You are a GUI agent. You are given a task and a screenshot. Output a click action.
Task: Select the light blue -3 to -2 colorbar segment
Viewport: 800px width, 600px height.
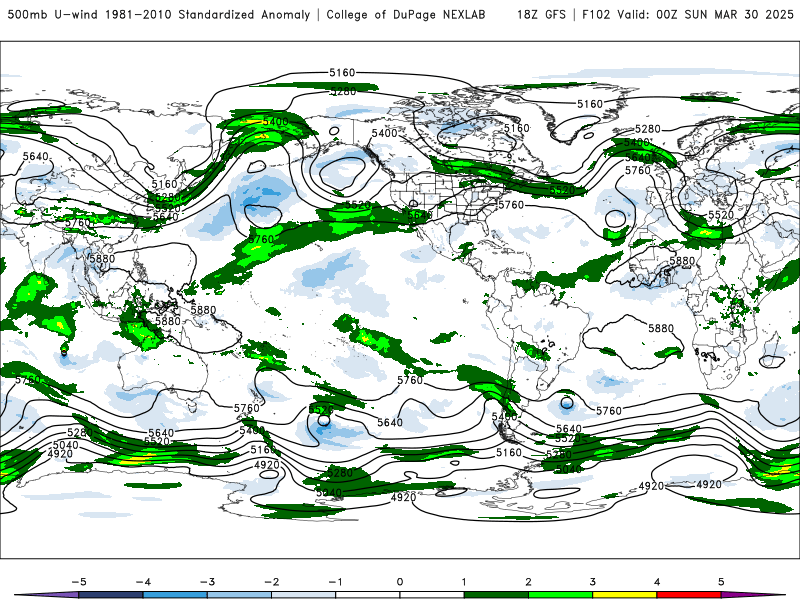(x=239, y=595)
